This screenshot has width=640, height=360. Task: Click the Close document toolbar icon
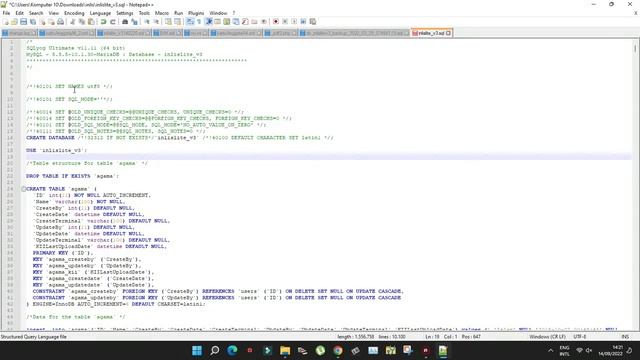42,21
